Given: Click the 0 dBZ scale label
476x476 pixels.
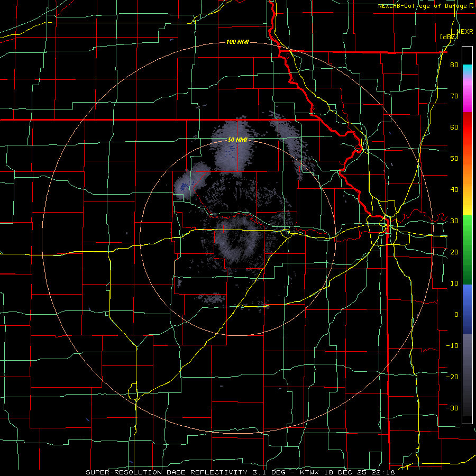Looking at the screenshot, I should pyautogui.click(x=456, y=315).
